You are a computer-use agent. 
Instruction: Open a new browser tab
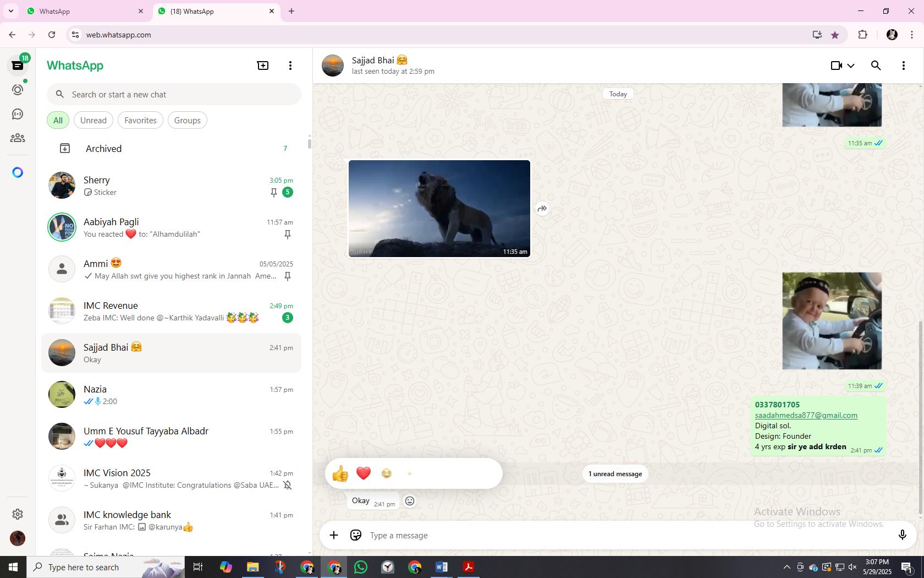coord(291,11)
